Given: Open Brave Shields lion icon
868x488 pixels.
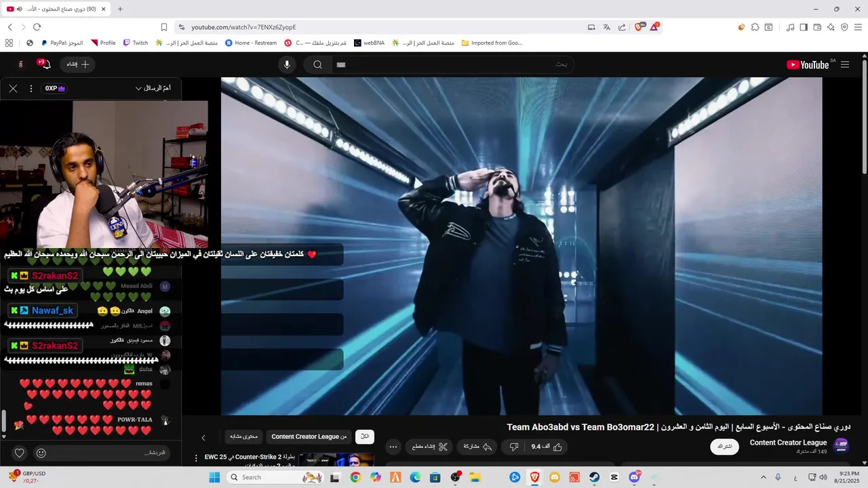Looking at the screenshot, I should click(638, 27).
